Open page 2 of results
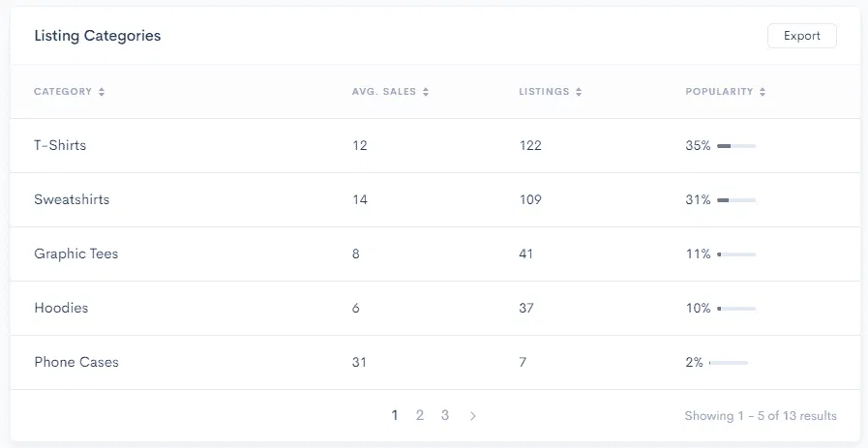This screenshot has width=868, height=448. click(x=420, y=415)
